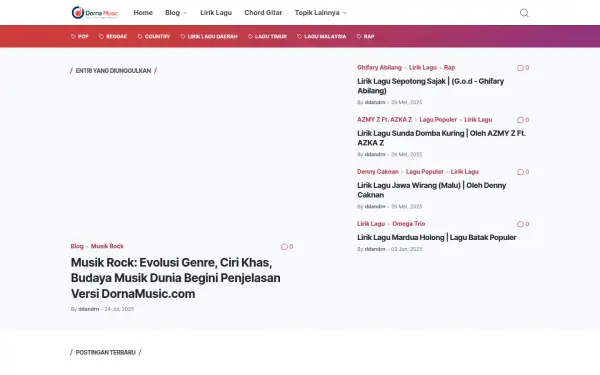Image resolution: width=600 pixels, height=375 pixels.
Task: Click the comment bubble icon on Jawa Wirang post
Action: [x=520, y=172]
